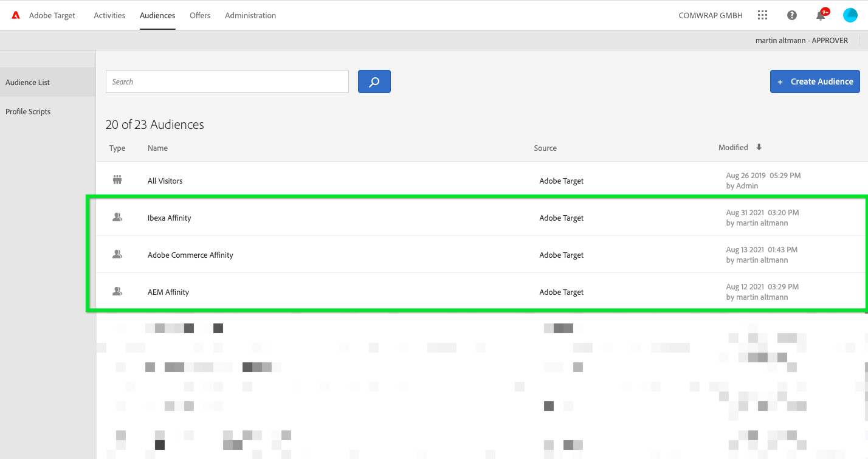Open the Adobe Commerce Affinity audience
The height and width of the screenshot is (459, 868).
[190, 255]
